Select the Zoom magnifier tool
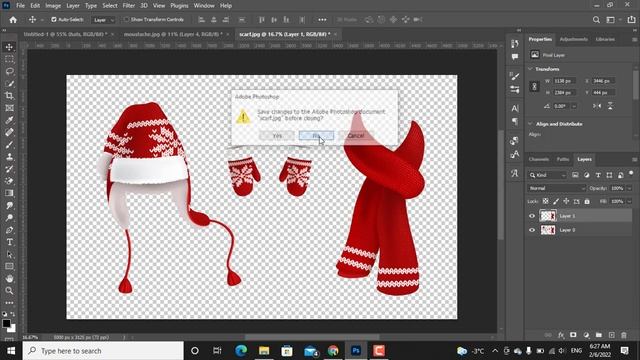640x360 pixels. coord(9,291)
